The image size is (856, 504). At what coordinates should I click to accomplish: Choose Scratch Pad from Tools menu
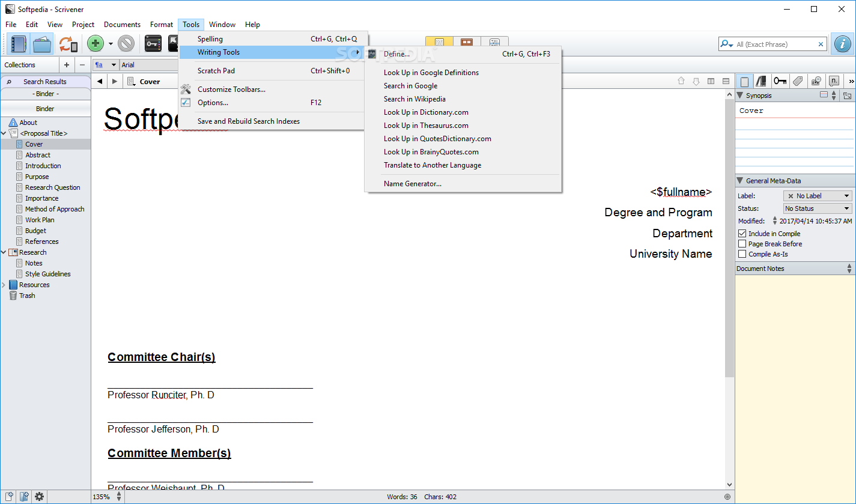pyautogui.click(x=272, y=71)
